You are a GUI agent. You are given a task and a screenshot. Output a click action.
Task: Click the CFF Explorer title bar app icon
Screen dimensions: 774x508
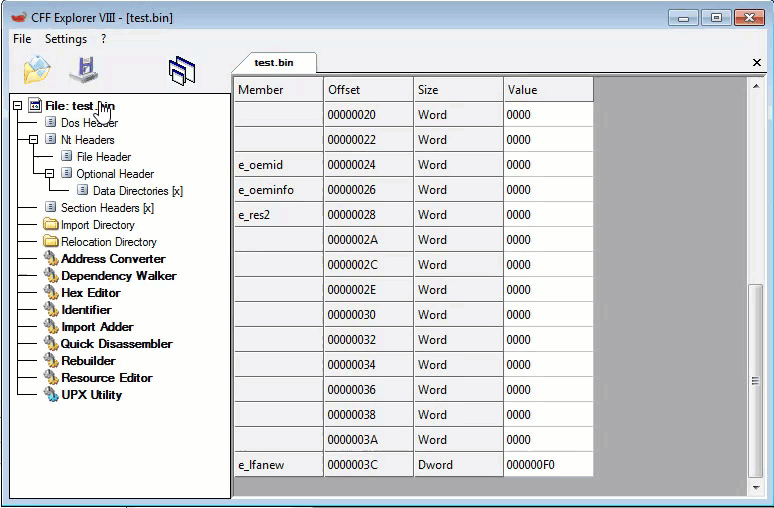(x=18, y=18)
